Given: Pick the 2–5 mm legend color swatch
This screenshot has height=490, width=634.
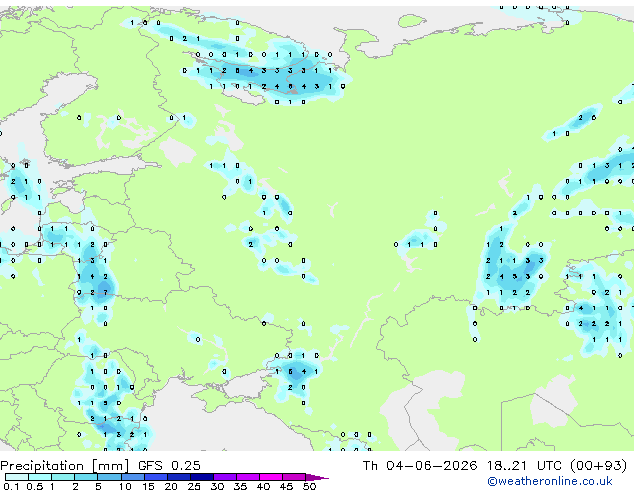Looking at the screenshot, I should point(86,477).
